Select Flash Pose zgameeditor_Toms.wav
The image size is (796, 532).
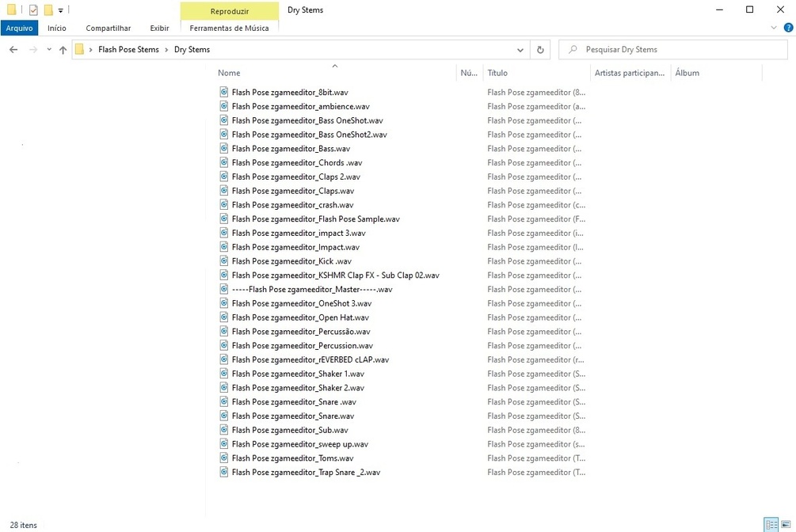tap(292, 458)
